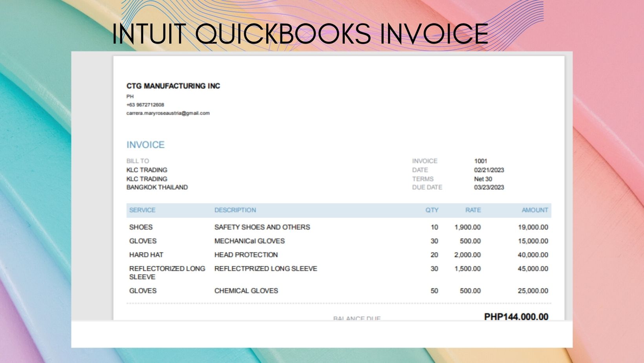The image size is (644, 363).
Task: Select the invoice number "1001"
Action: (481, 161)
